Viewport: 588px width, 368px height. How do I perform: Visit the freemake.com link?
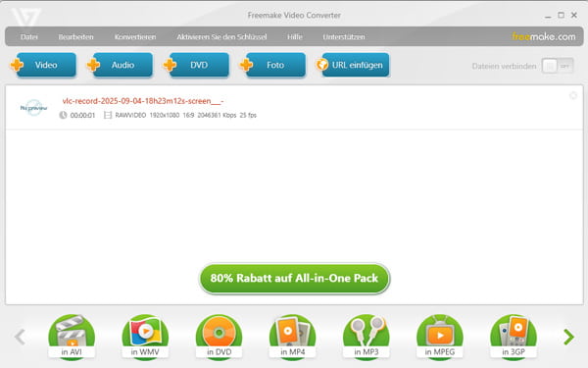point(543,36)
